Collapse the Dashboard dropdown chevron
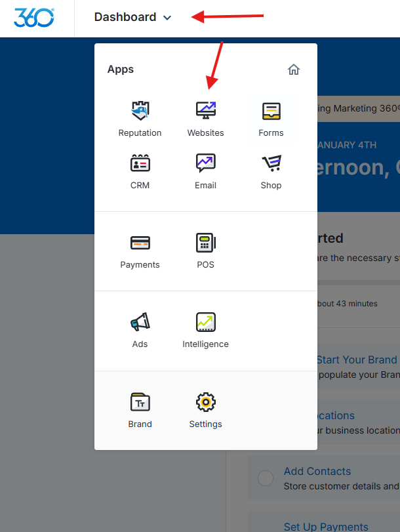Image resolution: width=400 pixels, height=532 pixels. tap(167, 18)
